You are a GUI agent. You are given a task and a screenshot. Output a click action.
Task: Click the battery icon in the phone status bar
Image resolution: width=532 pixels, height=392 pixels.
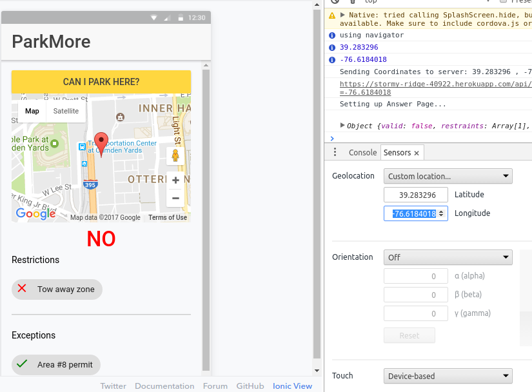point(181,17)
